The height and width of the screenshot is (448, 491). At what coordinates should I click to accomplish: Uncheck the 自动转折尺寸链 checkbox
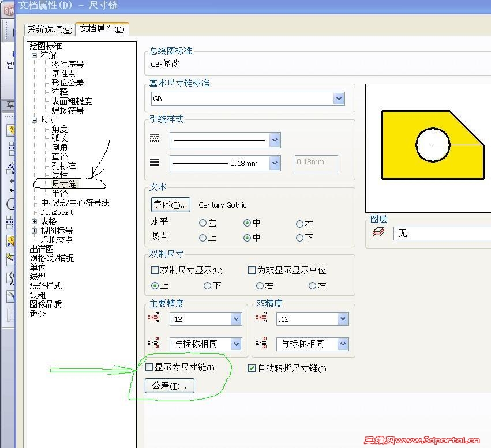click(x=252, y=368)
